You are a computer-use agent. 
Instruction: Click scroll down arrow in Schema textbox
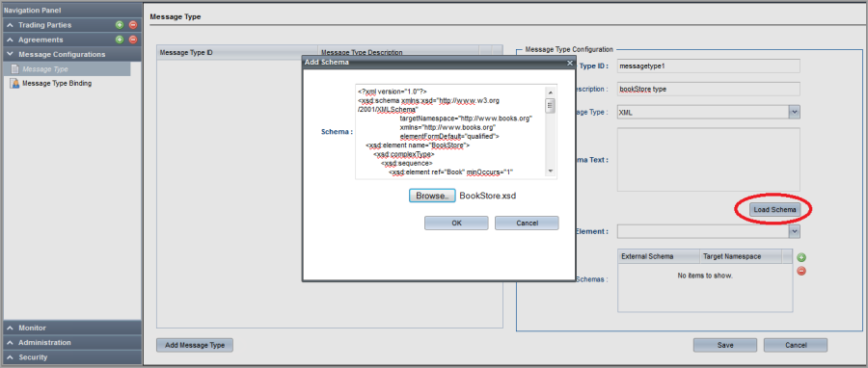[x=551, y=171]
